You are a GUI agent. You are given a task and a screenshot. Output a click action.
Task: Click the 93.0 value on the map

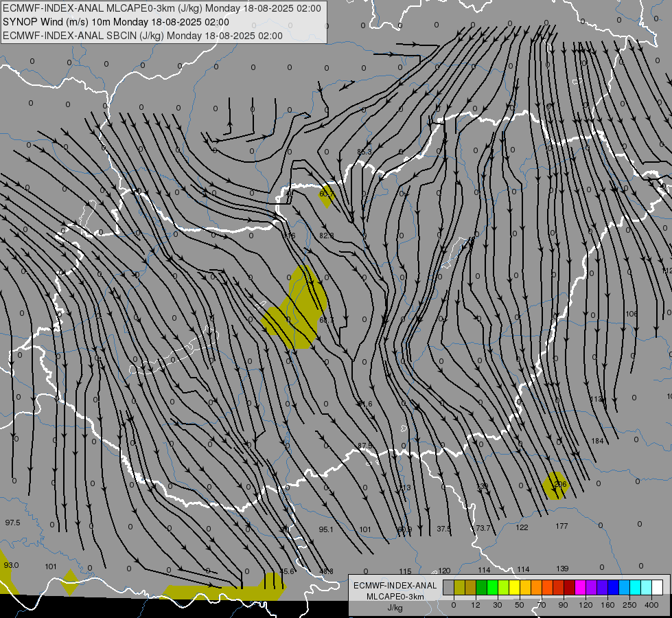tap(11, 565)
